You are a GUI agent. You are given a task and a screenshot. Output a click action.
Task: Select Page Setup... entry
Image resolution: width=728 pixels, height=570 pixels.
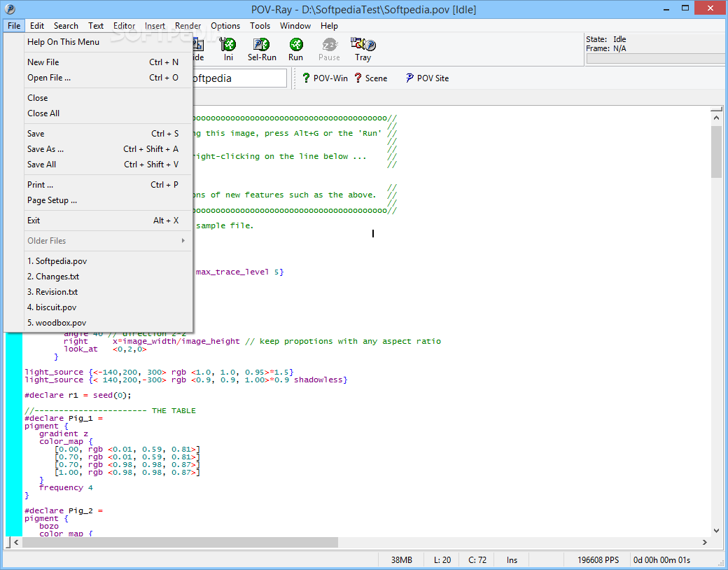pyautogui.click(x=108, y=200)
